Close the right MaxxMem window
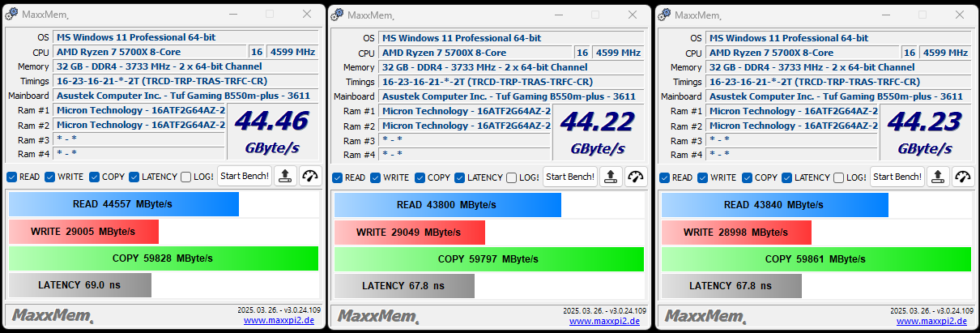Viewport: 980px width, 333px height. point(959,14)
